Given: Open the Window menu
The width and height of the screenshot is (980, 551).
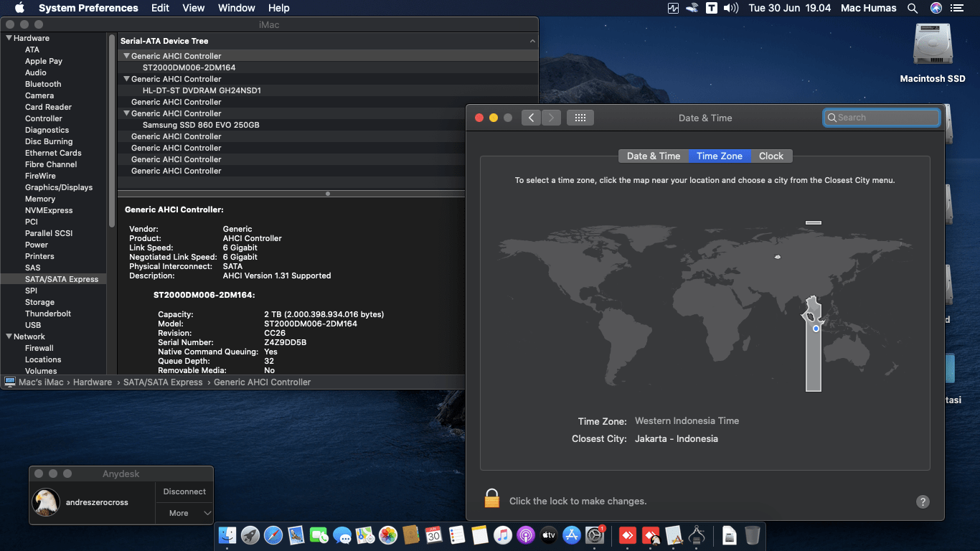Looking at the screenshot, I should (x=237, y=8).
